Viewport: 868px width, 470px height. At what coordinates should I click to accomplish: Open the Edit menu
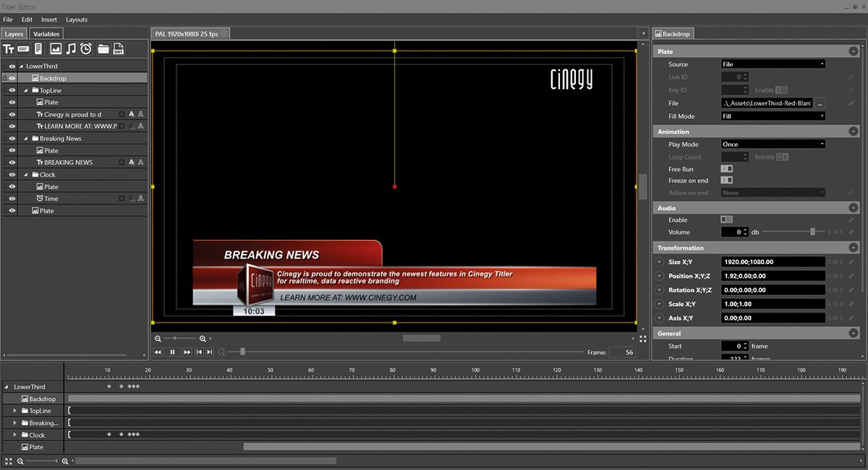point(27,20)
